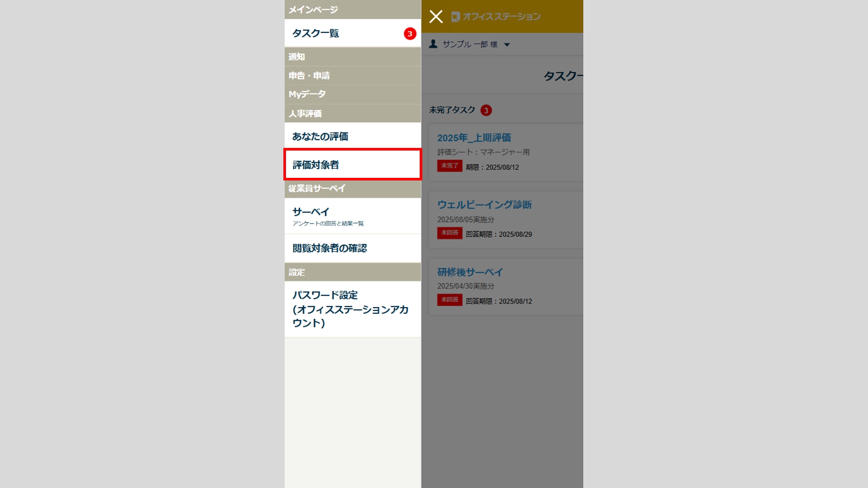Open the 研修後サーベイ task link
The height and width of the screenshot is (488, 868).
[470, 272]
